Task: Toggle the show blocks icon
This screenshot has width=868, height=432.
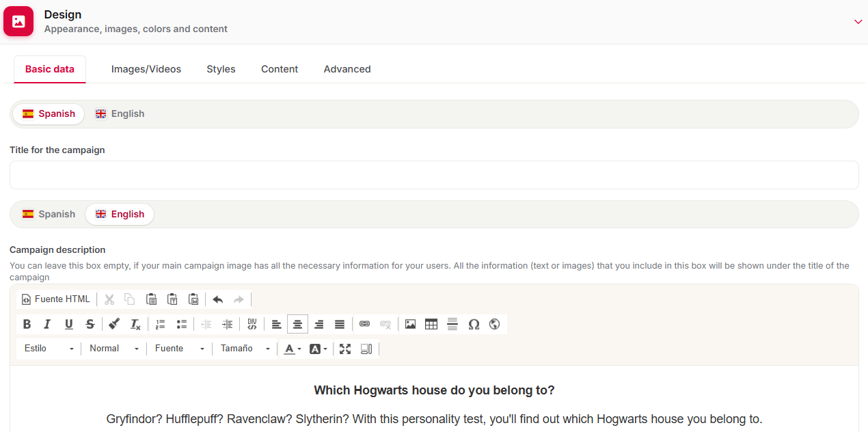Action: pyautogui.click(x=366, y=349)
